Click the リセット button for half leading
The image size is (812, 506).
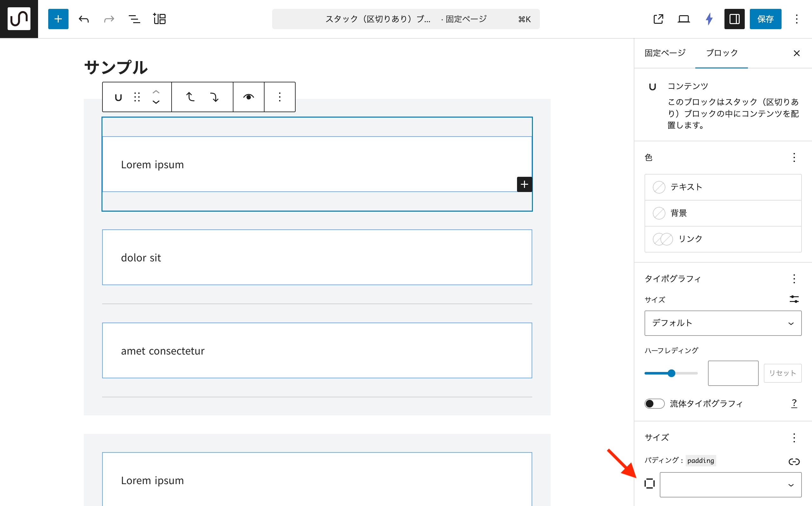(x=782, y=373)
